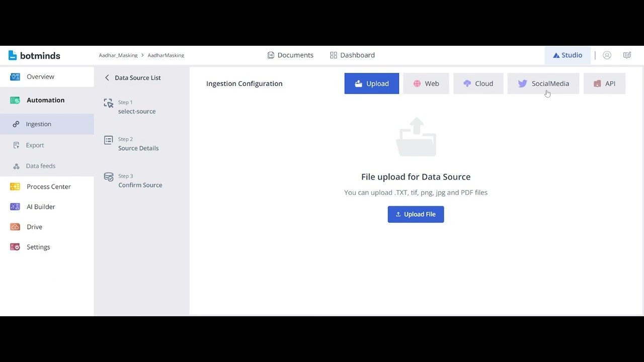This screenshot has width=644, height=362.
Task: Select Automation in the sidebar
Action: (x=47, y=100)
